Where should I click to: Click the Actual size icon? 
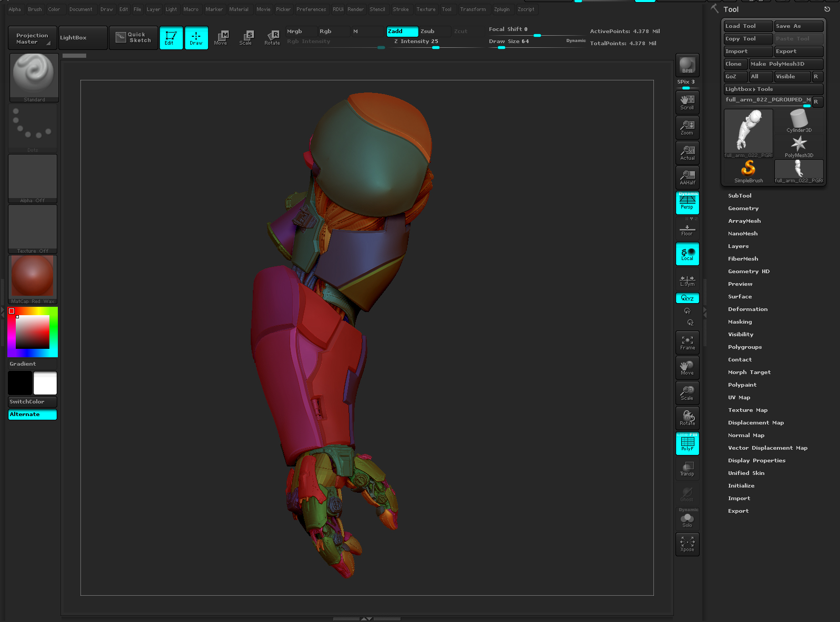coord(687,152)
